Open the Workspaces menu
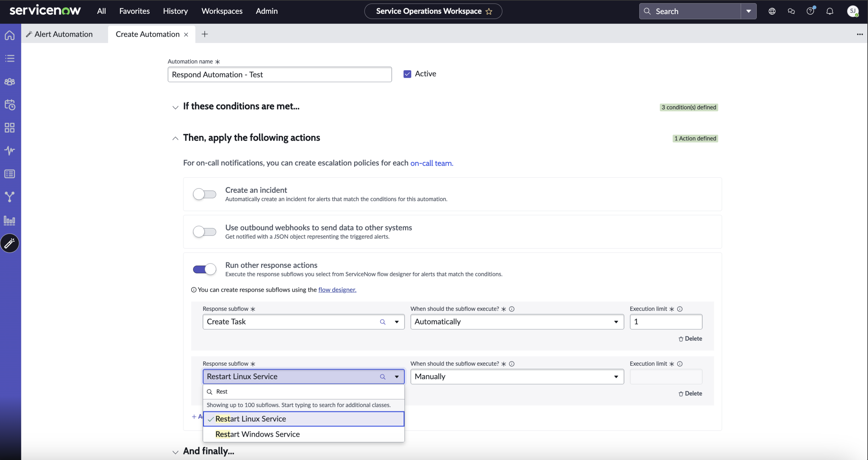868x460 pixels. click(x=222, y=11)
